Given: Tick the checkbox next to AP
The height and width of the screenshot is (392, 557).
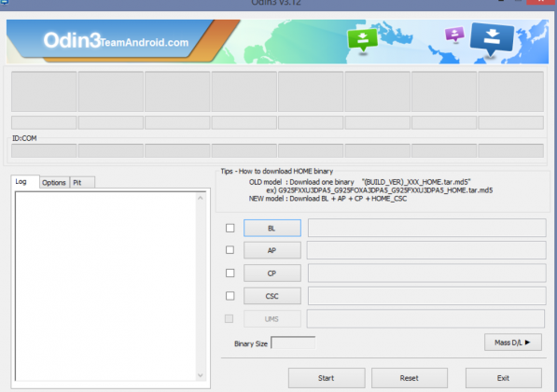Looking at the screenshot, I should 230,250.
